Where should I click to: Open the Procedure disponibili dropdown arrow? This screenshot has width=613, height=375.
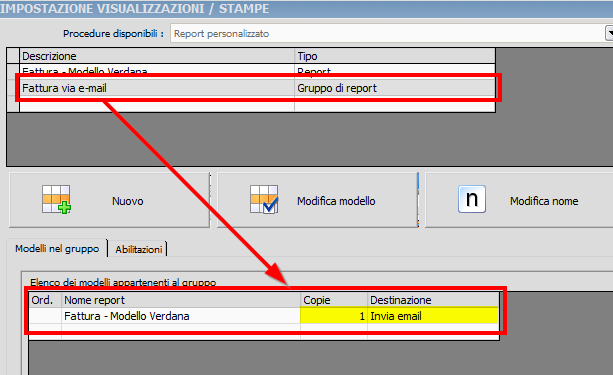click(x=609, y=33)
